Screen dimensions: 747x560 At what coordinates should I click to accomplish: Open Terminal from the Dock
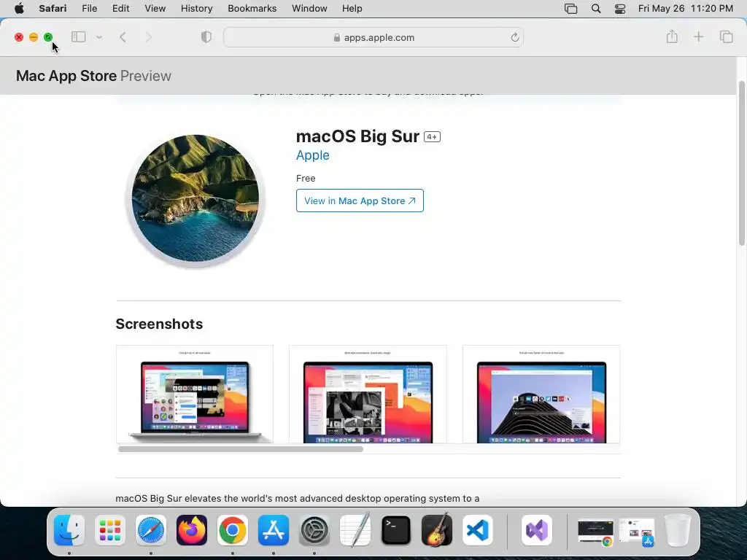click(396, 530)
